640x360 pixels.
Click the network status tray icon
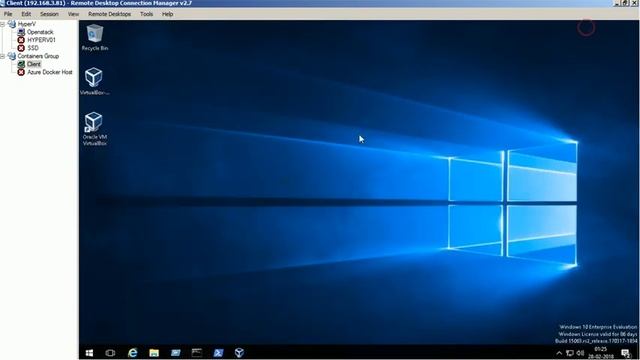570,353
